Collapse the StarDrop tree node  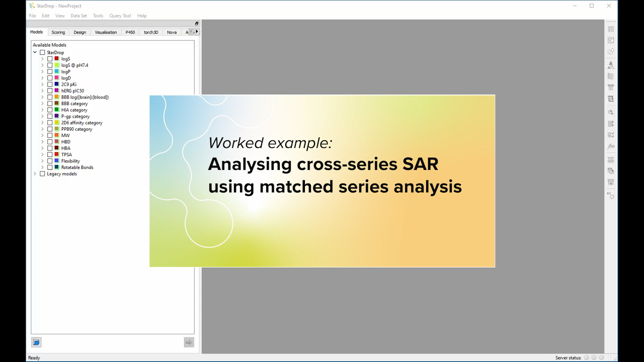[x=35, y=52]
